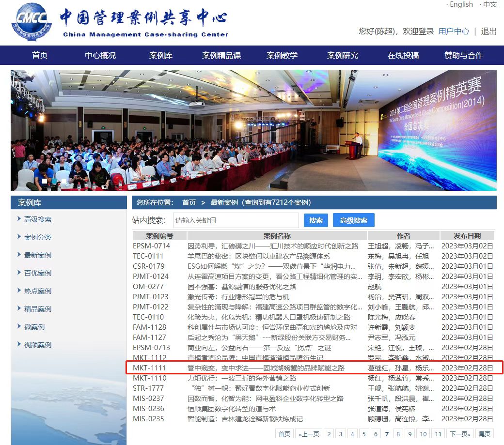Click 退出 to log out
The image size is (504, 445).
[488, 31]
